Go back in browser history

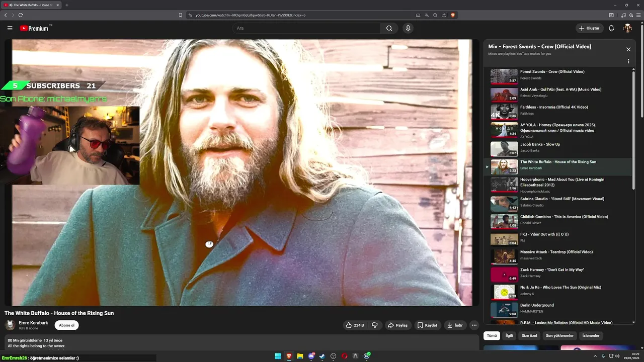(x=6, y=15)
